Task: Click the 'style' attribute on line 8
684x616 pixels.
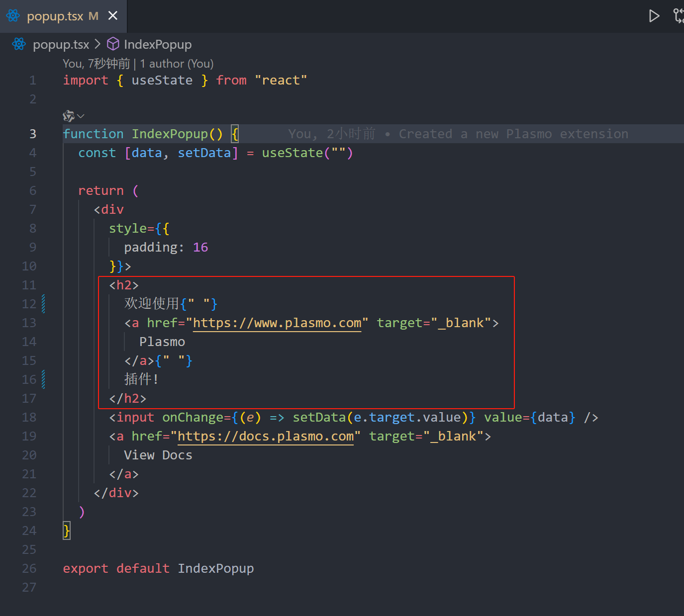Action: tap(127, 228)
